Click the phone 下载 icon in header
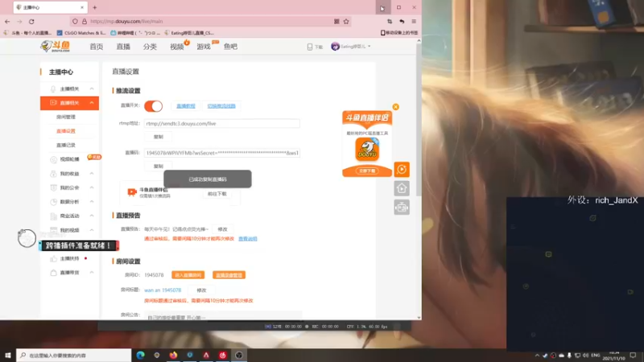Screen dimensions: 644x362 (315, 47)
